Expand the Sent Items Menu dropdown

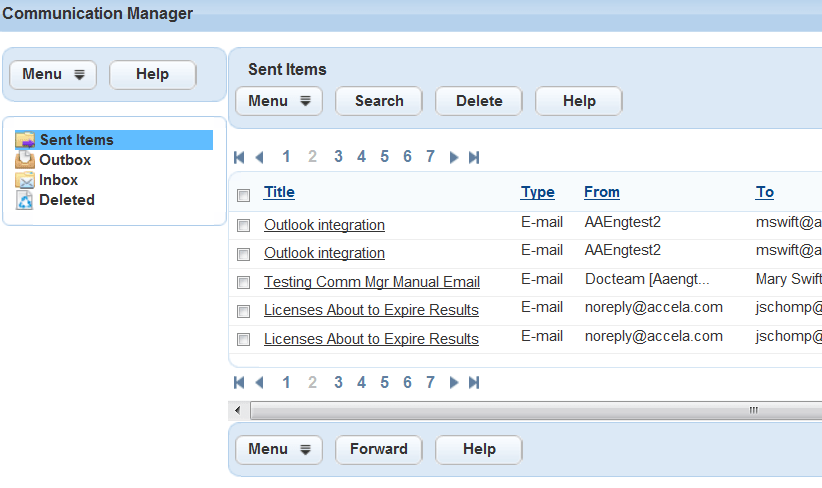pos(279,101)
